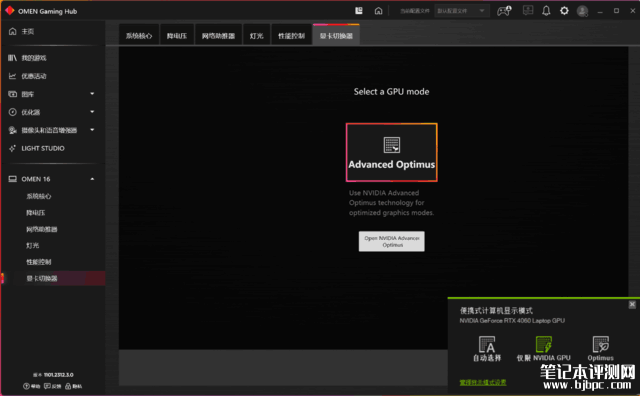The width and height of the screenshot is (640, 396).
Task: Open the chat panel icon in title bar
Action: click(x=528, y=11)
